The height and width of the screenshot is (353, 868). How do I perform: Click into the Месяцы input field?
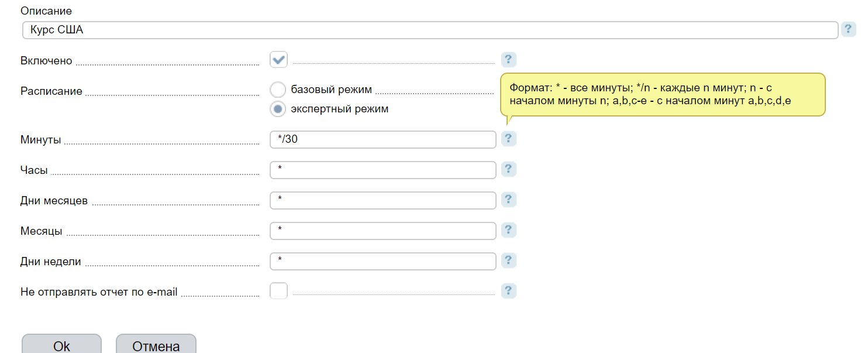coord(383,231)
